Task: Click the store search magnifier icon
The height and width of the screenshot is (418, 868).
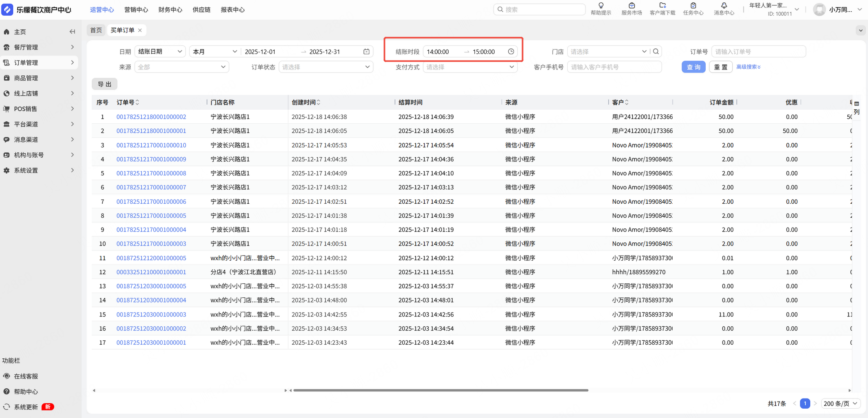Action: (656, 52)
